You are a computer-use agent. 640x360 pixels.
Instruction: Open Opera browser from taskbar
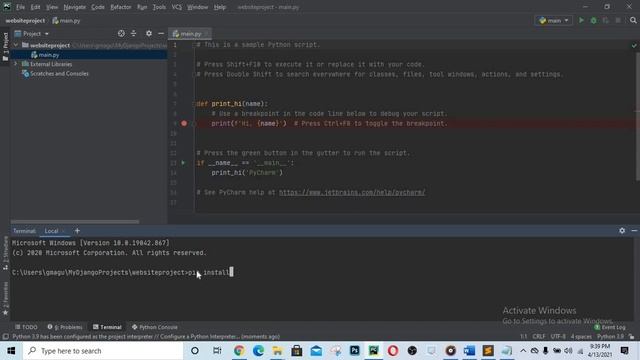point(393,351)
